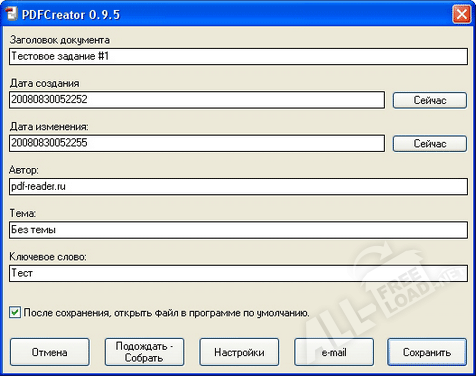Send the document via 'e-mail' button
The height and width of the screenshot is (376, 476).
point(334,352)
